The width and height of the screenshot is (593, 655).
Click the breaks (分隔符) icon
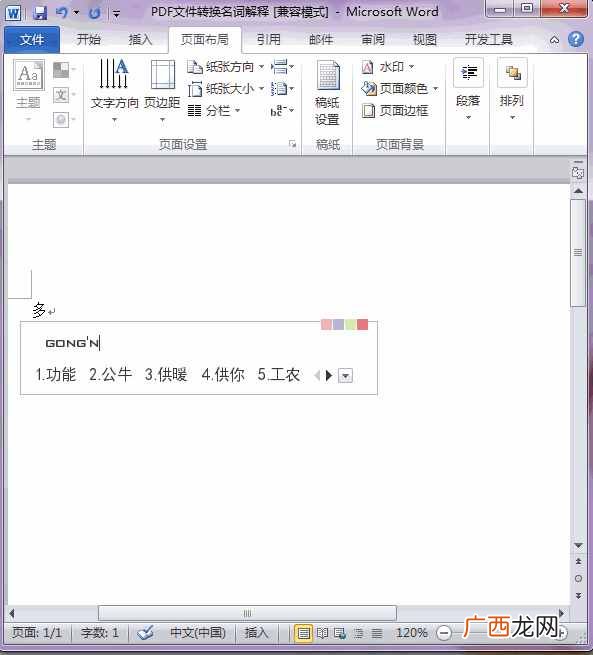click(282, 66)
